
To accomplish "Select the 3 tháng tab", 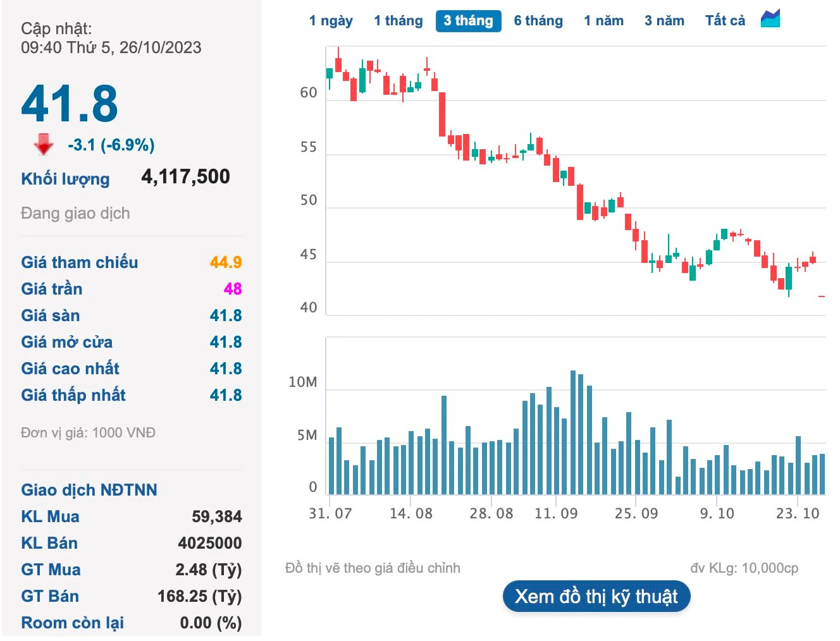I will 468,21.
